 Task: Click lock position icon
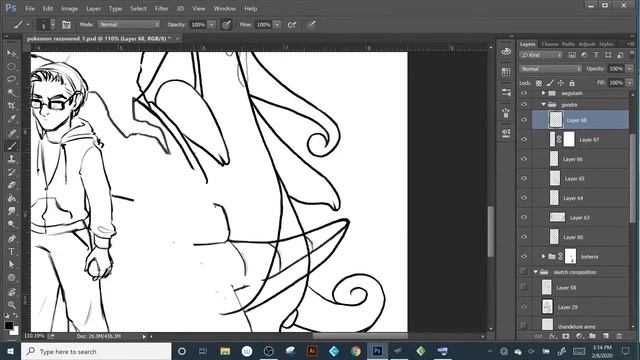(x=561, y=83)
